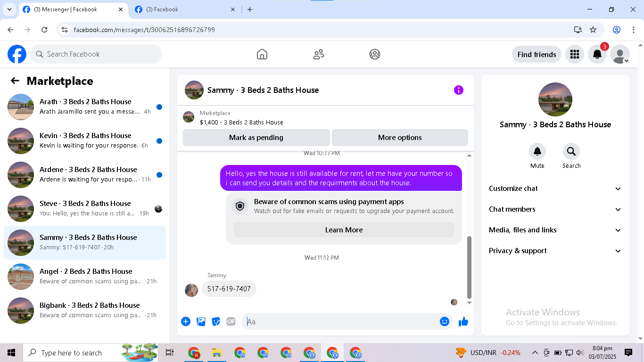644x362 pixels.
Task: Choose a GIF from composer
Action: point(231,321)
